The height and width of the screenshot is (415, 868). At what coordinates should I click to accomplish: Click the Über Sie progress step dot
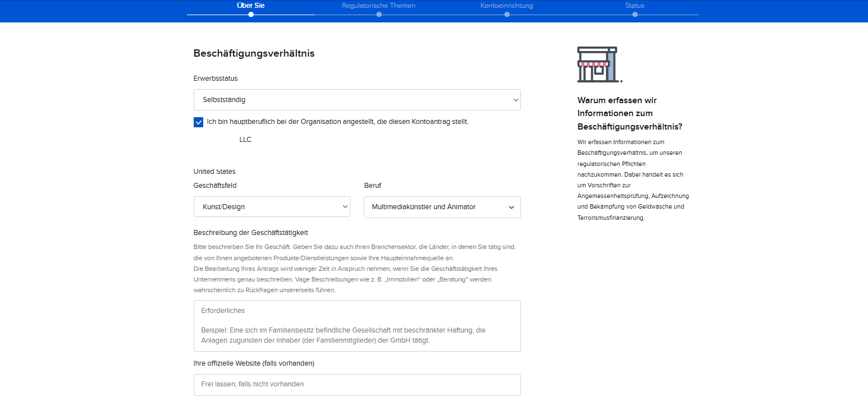[x=251, y=15]
